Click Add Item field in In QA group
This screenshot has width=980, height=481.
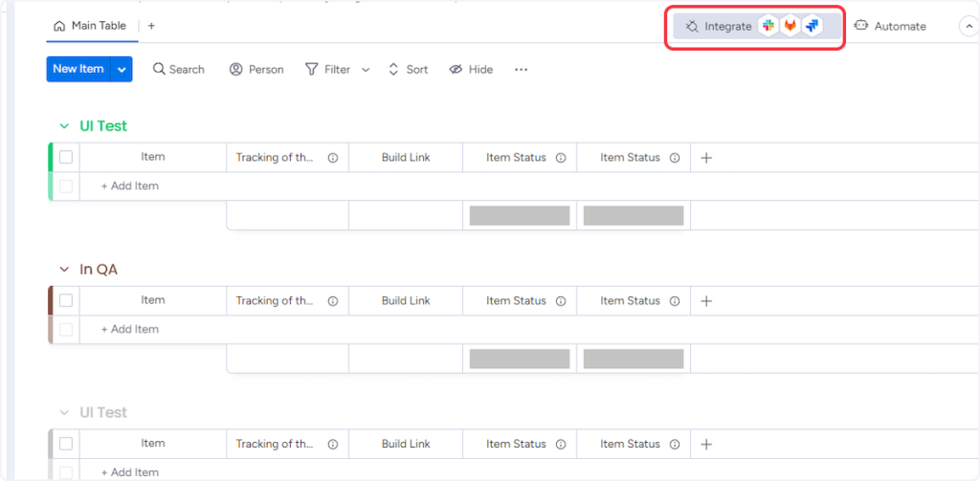point(130,329)
